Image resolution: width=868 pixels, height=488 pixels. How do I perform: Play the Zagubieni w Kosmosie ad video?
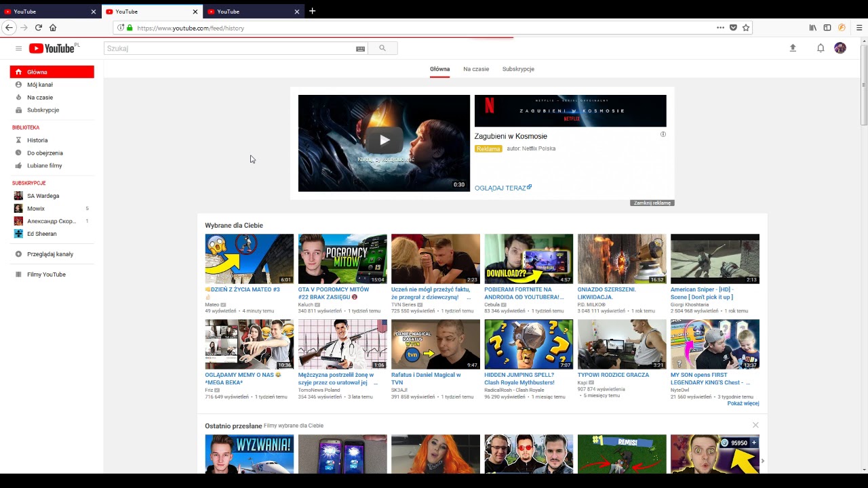(384, 140)
